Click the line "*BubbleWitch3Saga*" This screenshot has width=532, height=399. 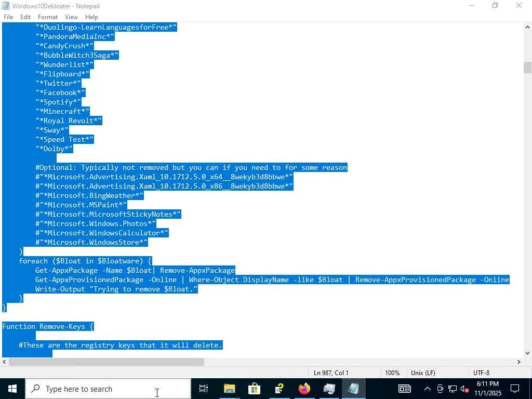point(77,55)
